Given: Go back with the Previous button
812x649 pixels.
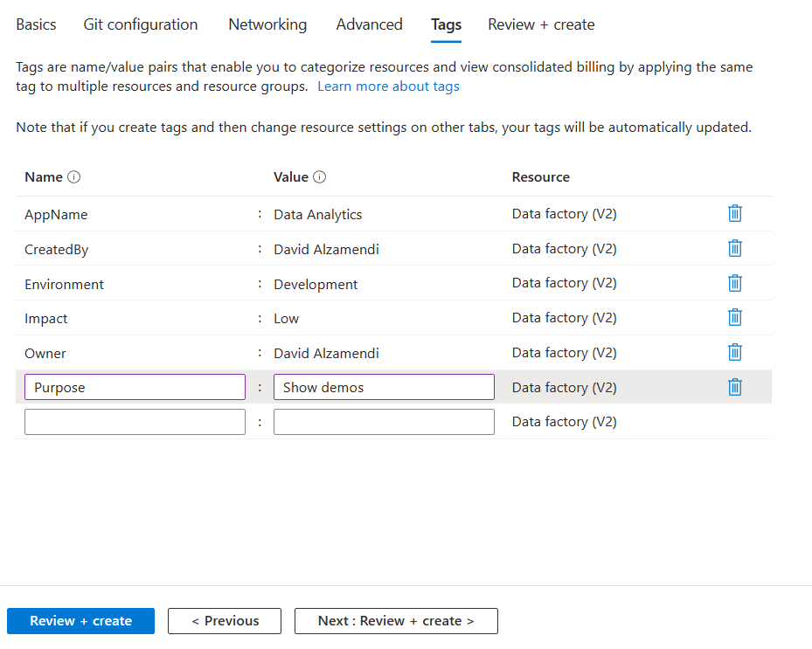Looking at the screenshot, I should coord(225,620).
